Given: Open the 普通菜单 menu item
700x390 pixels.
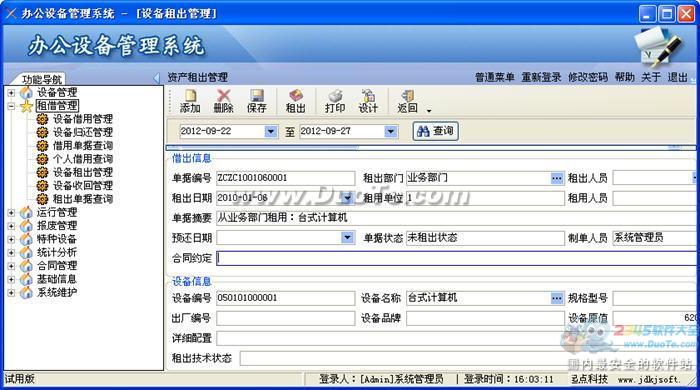Looking at the screenshot, I should (495, 77).
